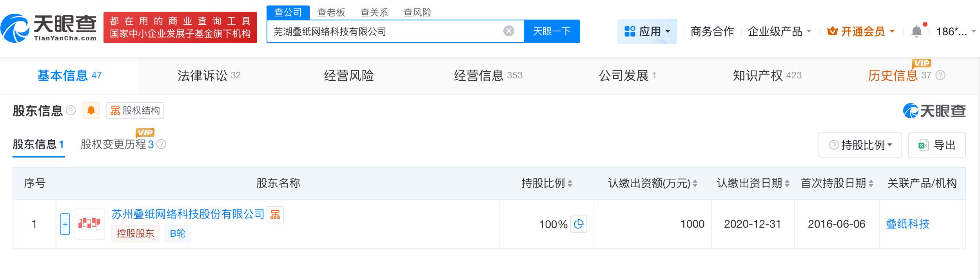
Task: Switch to the 知识产权 tab
Action: pyautogui.click(x=767, y=75)
